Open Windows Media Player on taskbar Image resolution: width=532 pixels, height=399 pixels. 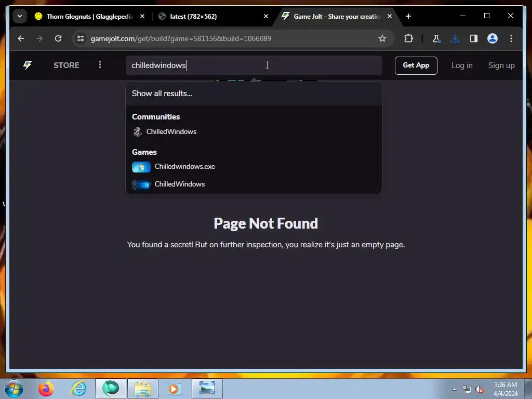tap(175, 389)
